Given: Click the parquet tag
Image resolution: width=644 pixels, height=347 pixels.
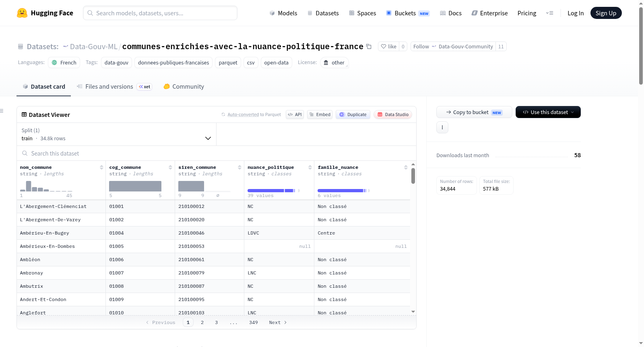Looking at the screenshot, I should pos(228,62).
